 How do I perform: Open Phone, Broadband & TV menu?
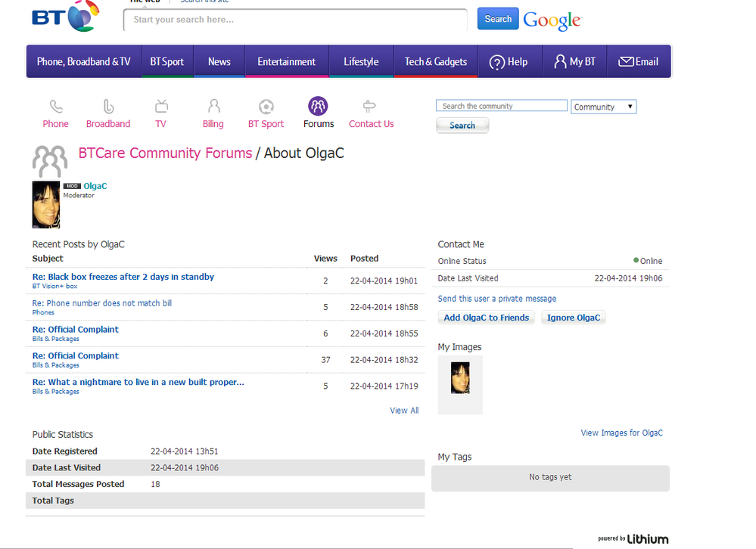coord(84,62)
